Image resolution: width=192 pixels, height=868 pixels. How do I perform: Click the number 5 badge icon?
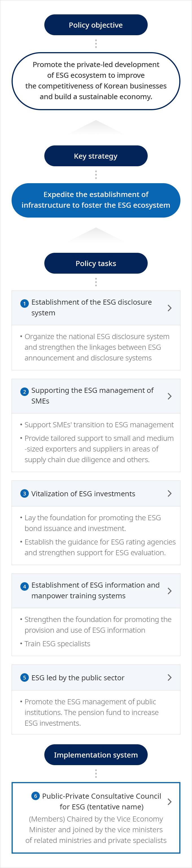tap(24, 677)
